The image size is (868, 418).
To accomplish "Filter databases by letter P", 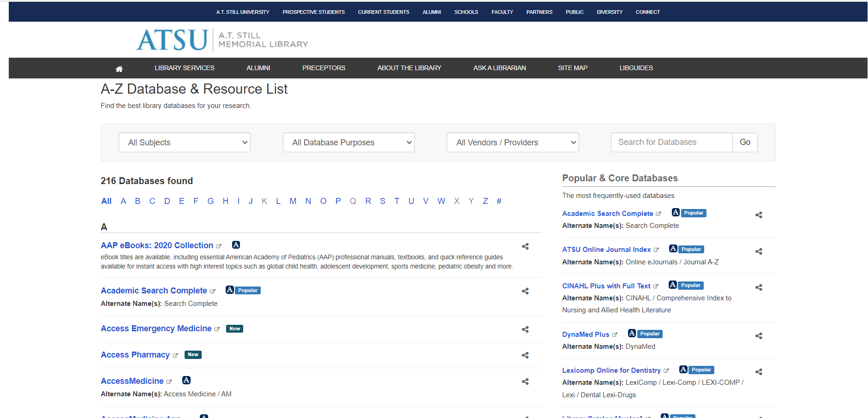I will (338, 201).
